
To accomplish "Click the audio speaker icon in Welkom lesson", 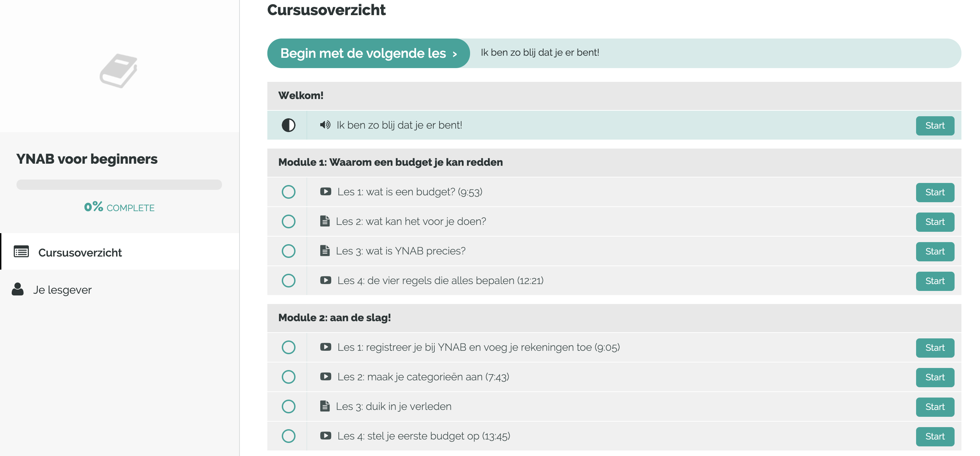I will (325, 125).
